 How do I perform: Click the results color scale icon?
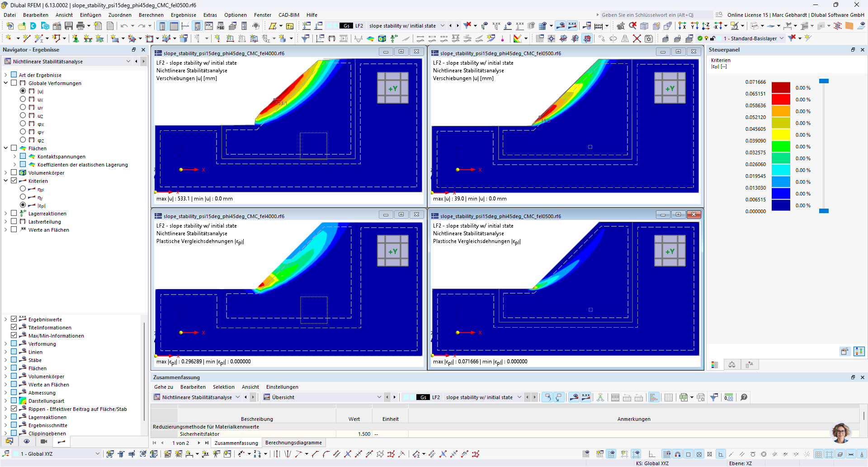point(518,38)
